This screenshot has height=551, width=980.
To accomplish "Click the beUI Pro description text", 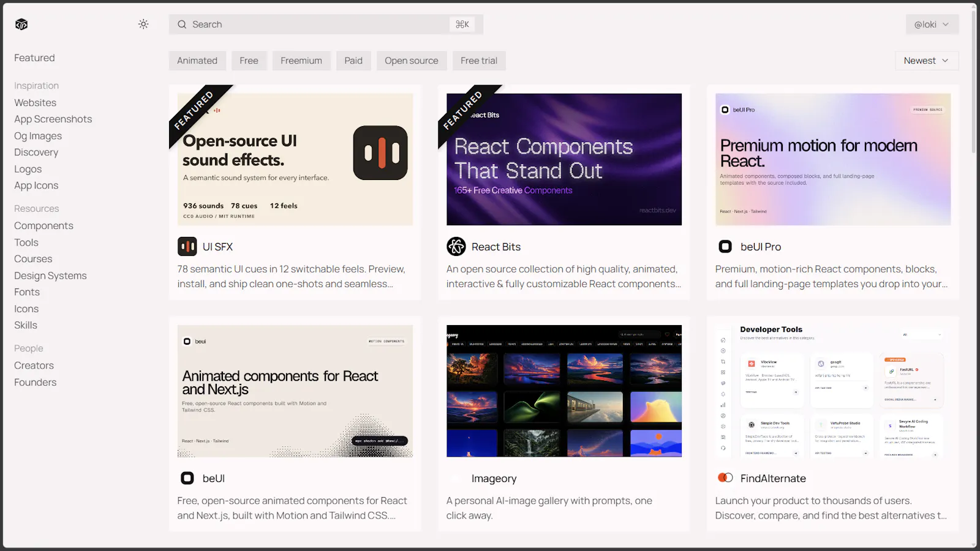I will coord(832,277).
